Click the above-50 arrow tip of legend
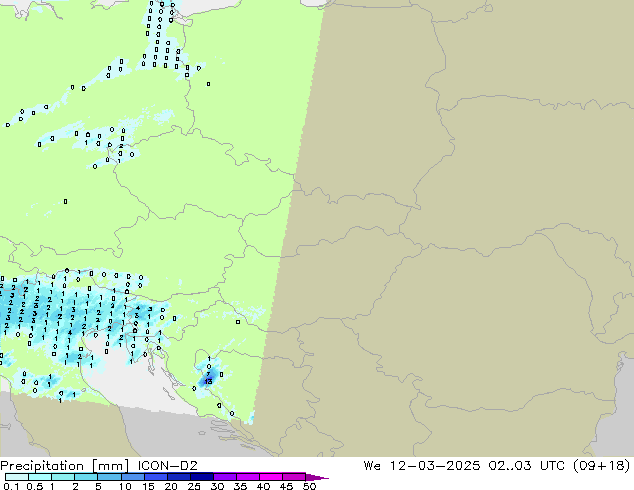634x490 pixels. pyautogui.click(x=317, y=477)
